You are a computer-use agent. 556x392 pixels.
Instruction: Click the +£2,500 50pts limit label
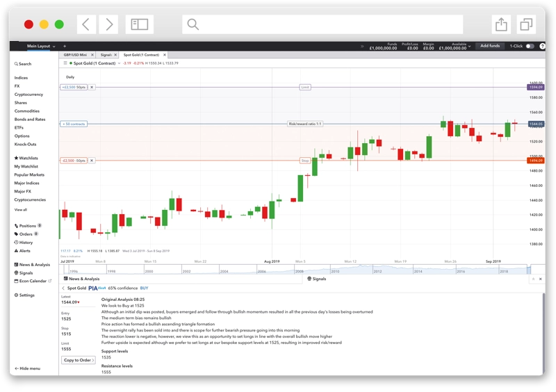point(74,88)
